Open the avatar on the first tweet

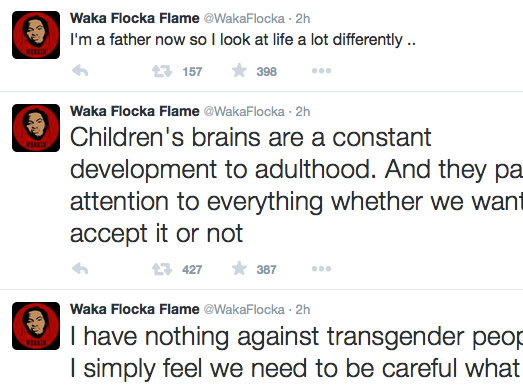pos(36,35)
